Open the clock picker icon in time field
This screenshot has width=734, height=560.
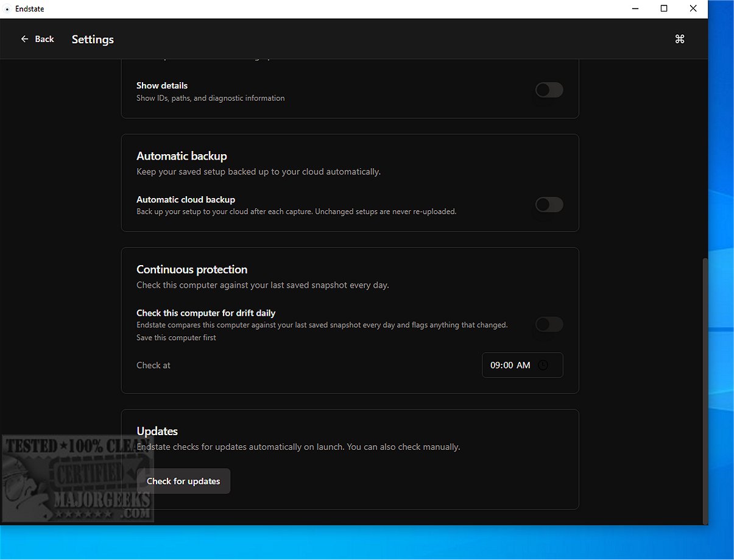click(x=543, y=365)
